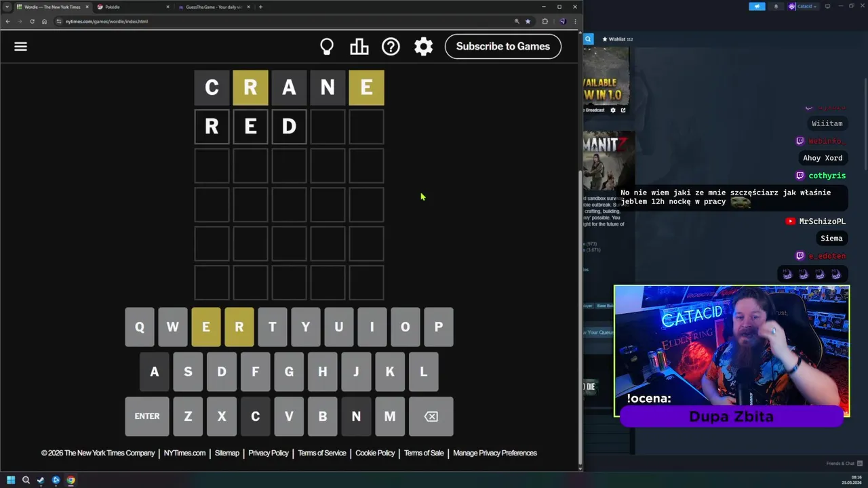Open the Windows Start menu
The width and height of the screenshot is (868, 488).
click(11, 480)
